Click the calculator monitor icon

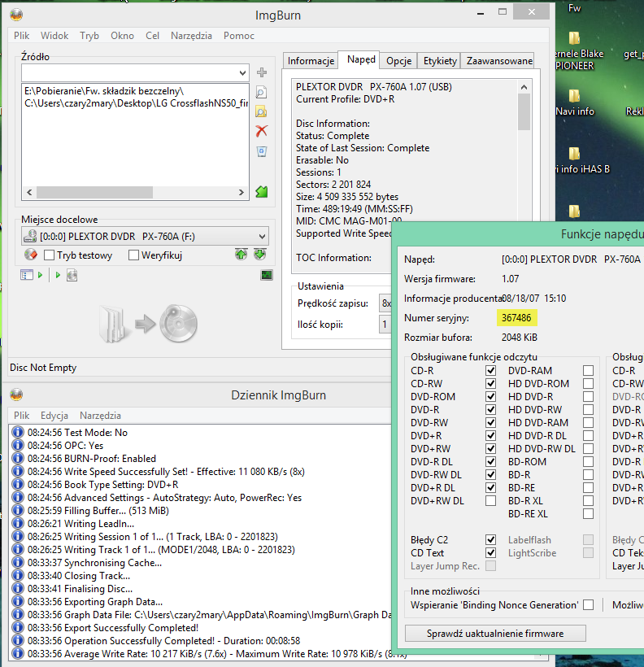267,275
